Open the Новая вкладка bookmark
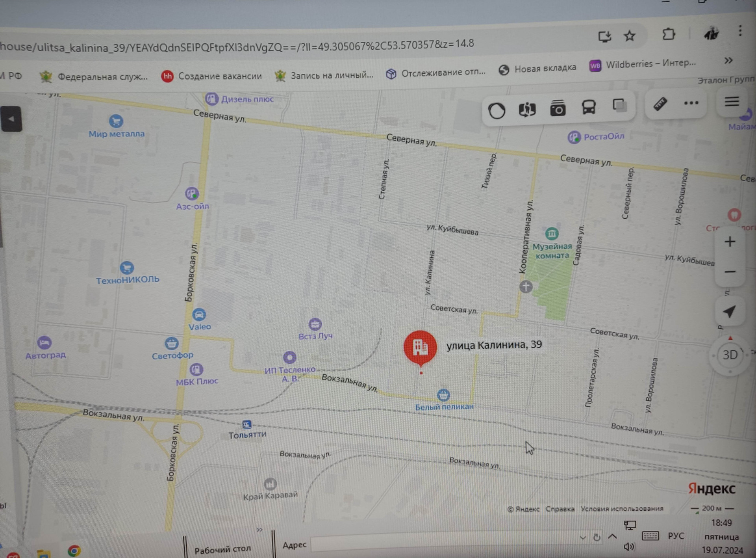 tap(537, 69)
